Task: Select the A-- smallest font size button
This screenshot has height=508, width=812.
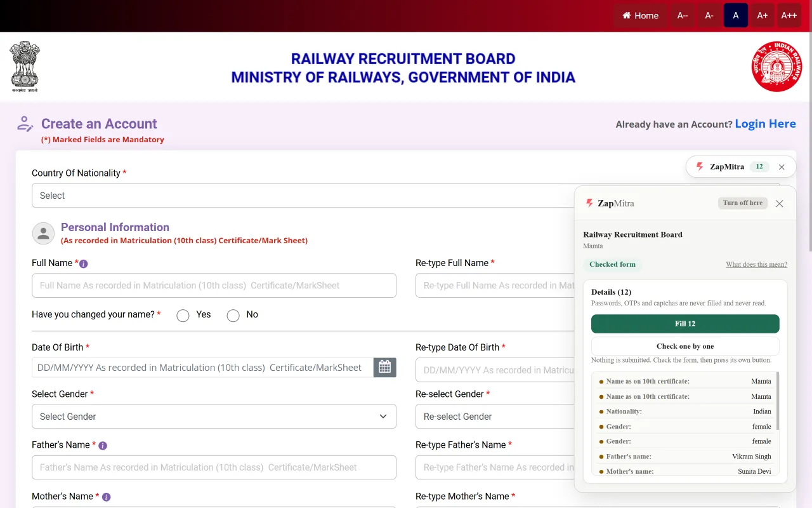Action: pyautogui.click(x=683, y=15)
